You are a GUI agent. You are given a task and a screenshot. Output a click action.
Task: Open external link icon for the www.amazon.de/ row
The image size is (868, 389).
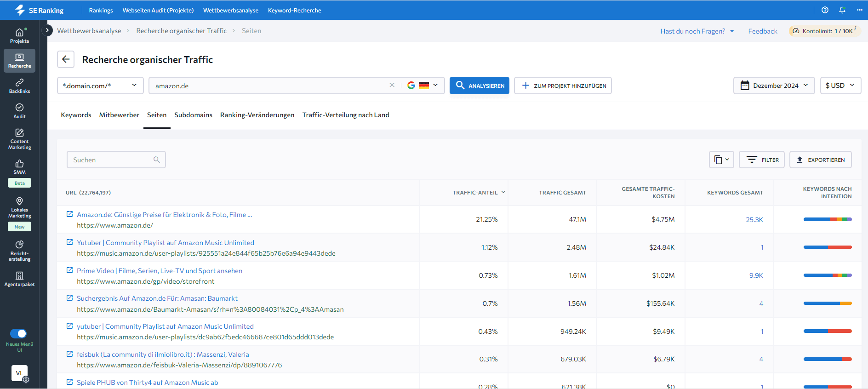[x=69, y=214]
